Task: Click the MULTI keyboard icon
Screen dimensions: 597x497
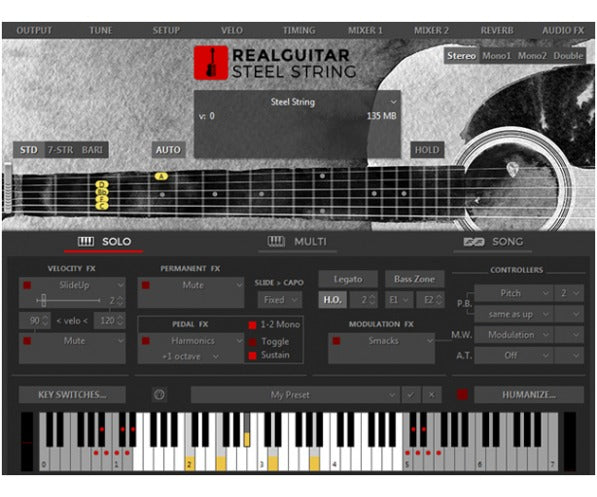Action: [276, 241]
